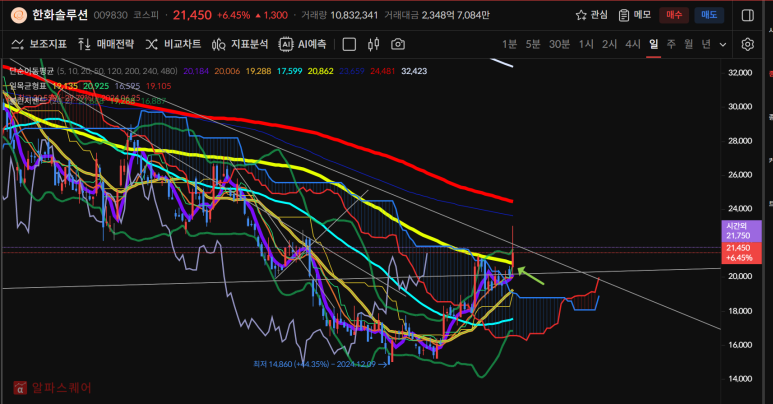Open the memo notepad icon
Image resolution: width=773 pixels, height=404 pixels.
click(624, 15)
